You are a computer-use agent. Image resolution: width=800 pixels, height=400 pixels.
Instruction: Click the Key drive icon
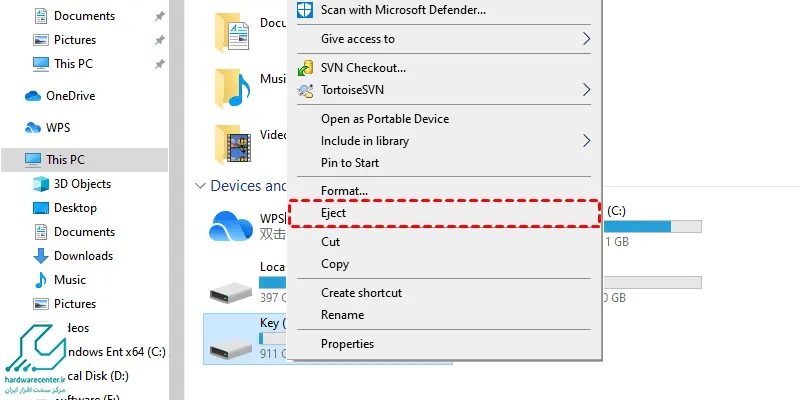[x=231, y=348]
